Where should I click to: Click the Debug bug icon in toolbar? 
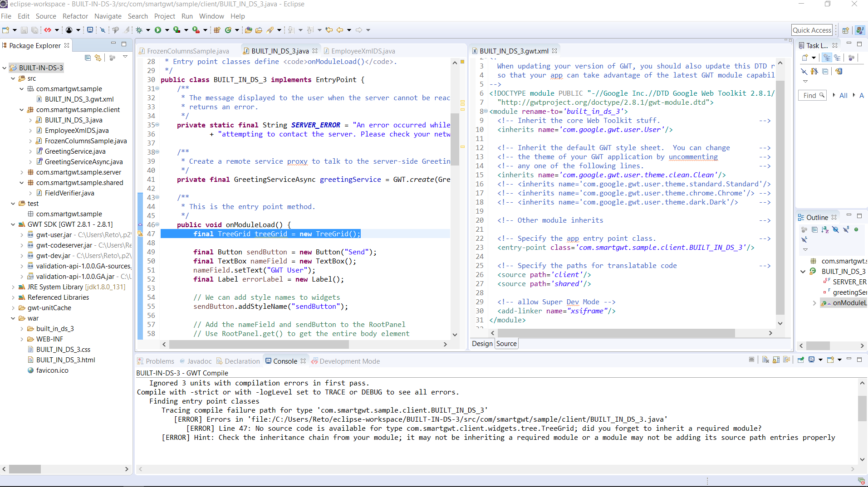139,30
